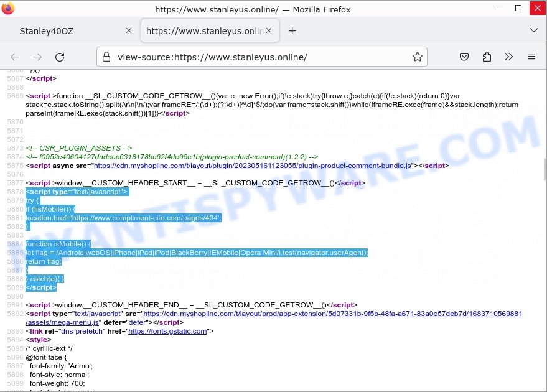
Task: Click the Firefox logo icon
Action: coord(8,8)
